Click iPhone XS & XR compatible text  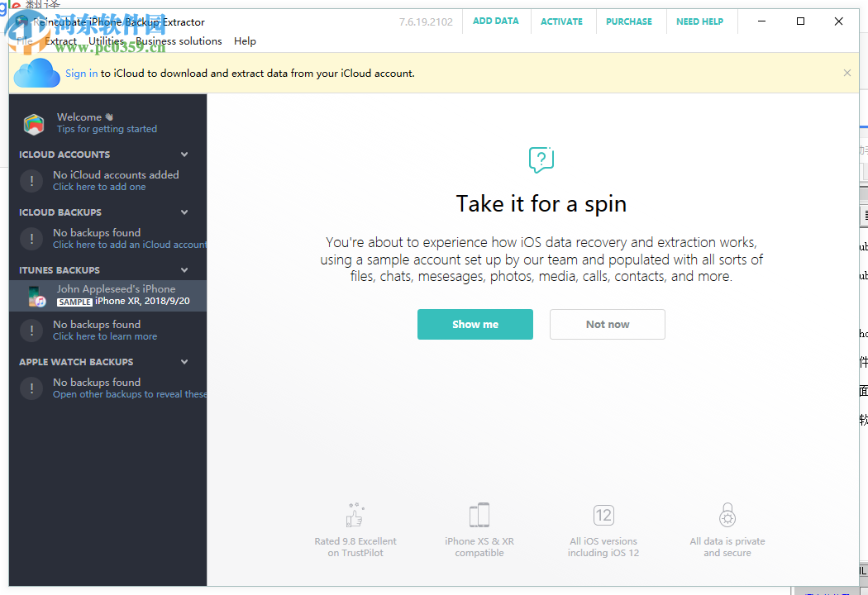[x=479, y=547]
